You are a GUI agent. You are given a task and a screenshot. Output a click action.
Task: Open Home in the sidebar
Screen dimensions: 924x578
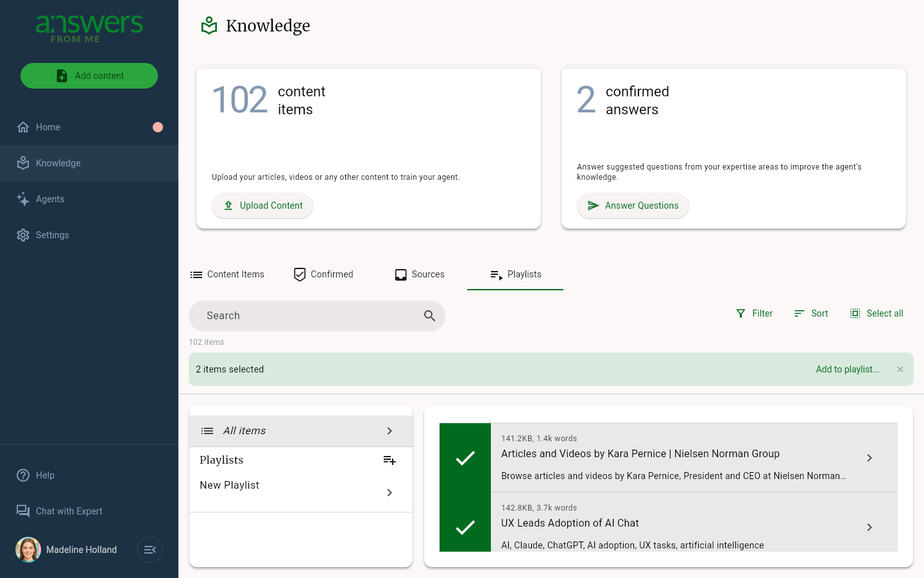click(x=89, y=127)
